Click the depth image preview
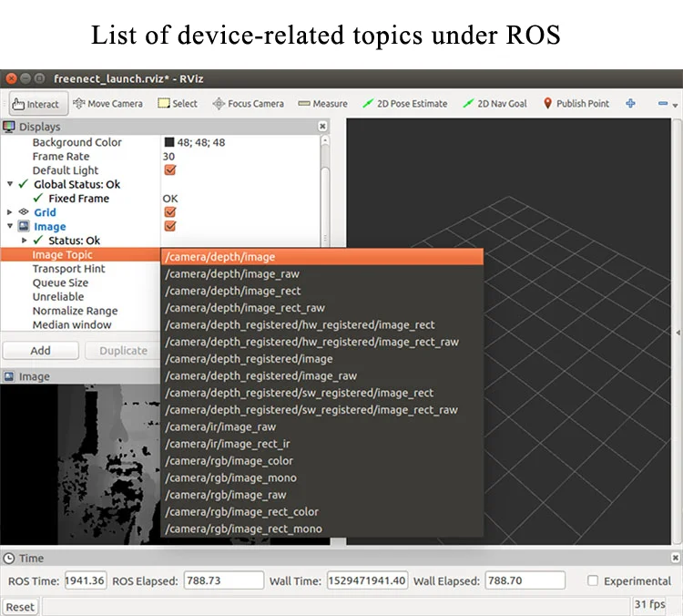This screenshot has height=616, width=683. pos(80,465)
